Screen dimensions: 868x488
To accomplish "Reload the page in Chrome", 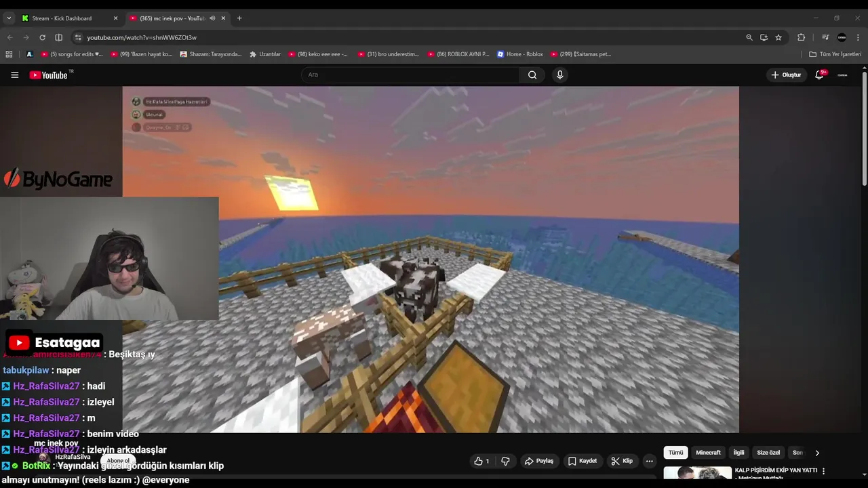I will (42, 37).
